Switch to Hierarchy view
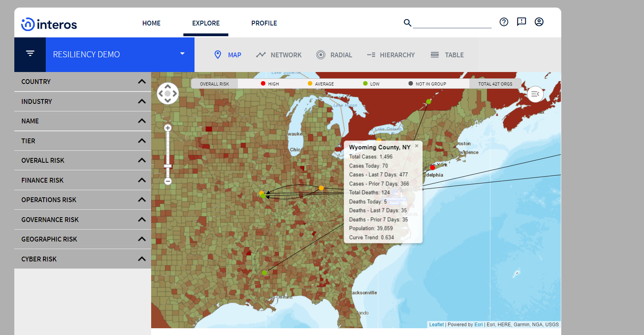Viewport: 644px width, 335px height. click(x=391, y=55)
